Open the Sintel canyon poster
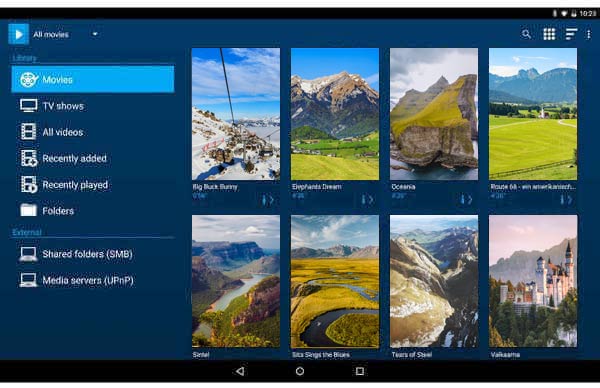The width and height of the screenshot is (600, 388). tap(236, 281)
